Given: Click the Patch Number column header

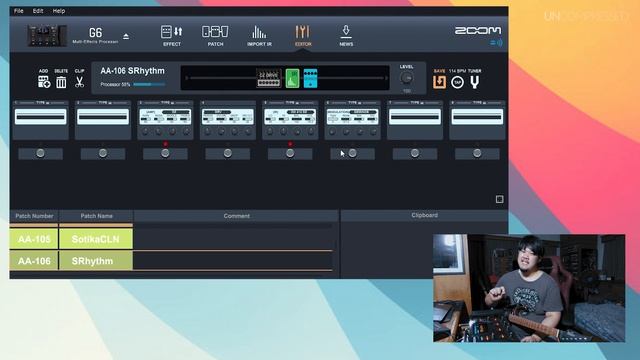Looking at the screenshot, I should point(34,216).
